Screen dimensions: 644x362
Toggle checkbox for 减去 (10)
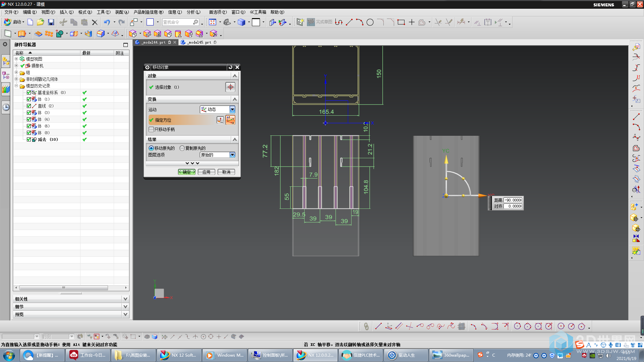point(29,139)
